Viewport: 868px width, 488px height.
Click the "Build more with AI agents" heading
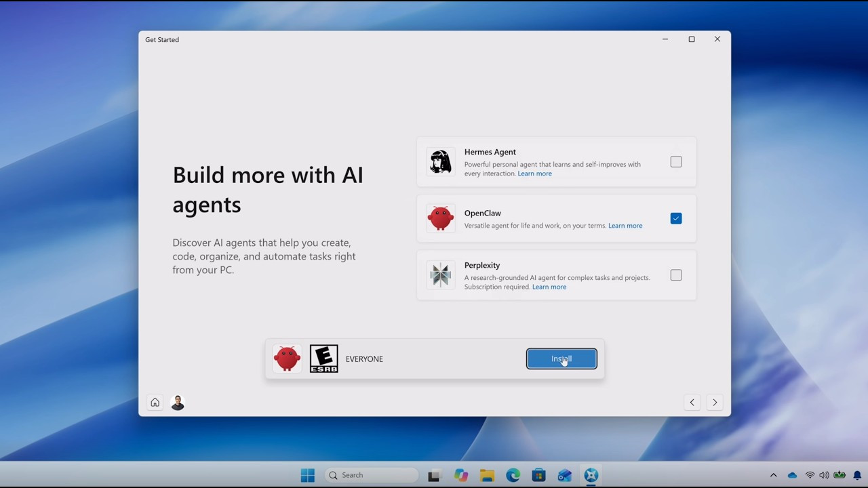tap(268, 190)
